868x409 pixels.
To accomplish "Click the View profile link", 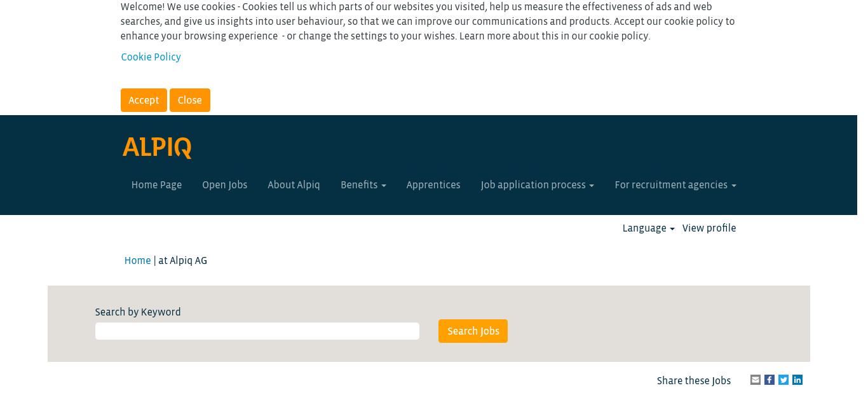I will click(x=709, y=228).
